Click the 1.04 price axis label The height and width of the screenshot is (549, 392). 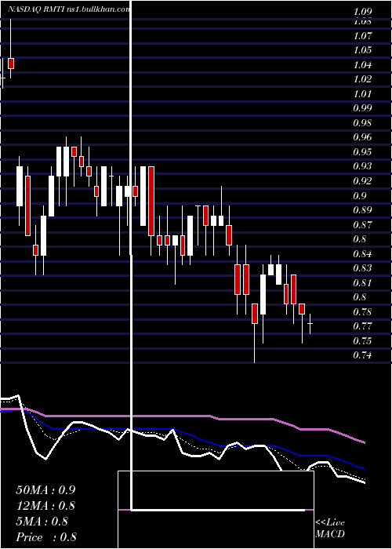362,65
